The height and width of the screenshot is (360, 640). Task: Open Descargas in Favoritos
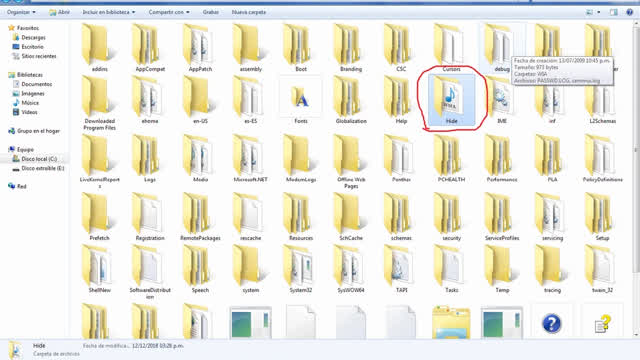click(33, 38)
